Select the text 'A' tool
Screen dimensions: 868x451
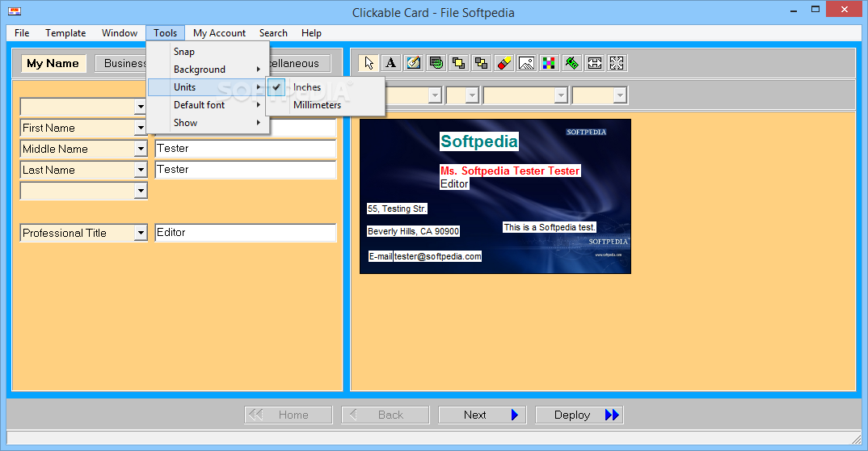tap(391, 63)
